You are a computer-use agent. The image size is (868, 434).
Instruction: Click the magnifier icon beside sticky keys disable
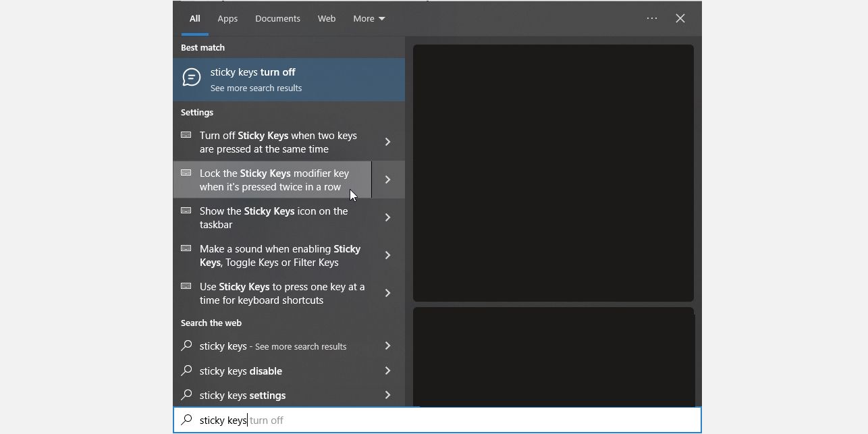186,371
